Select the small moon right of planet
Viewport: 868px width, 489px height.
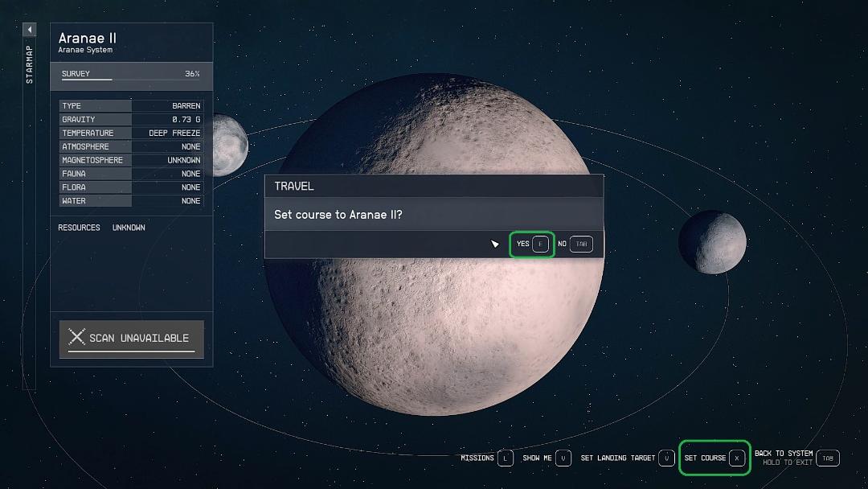click(712, 242)
